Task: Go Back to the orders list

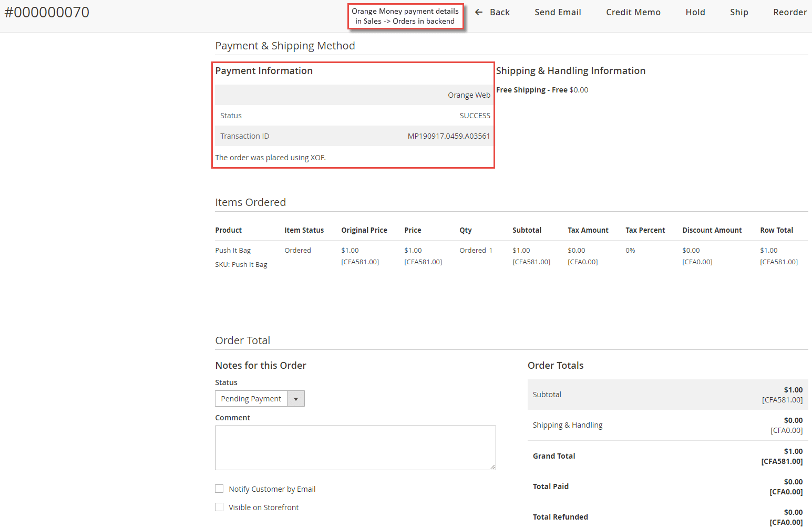Action: 499,12
